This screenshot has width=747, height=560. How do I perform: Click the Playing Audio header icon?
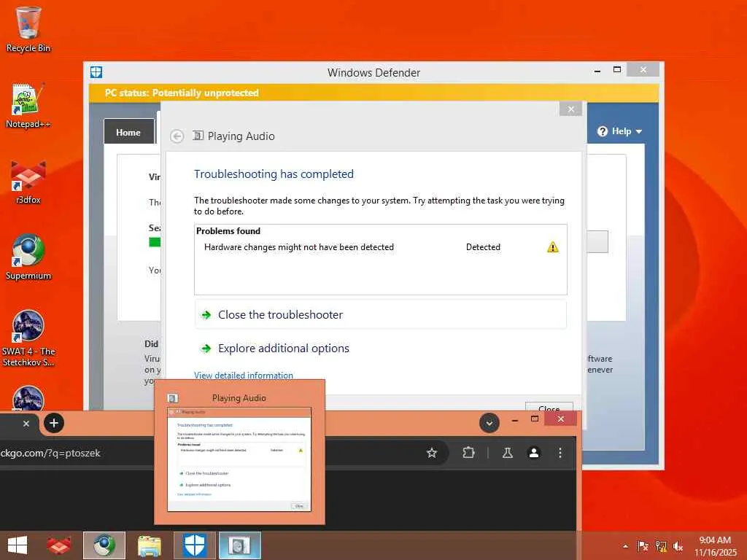(198, 136)
